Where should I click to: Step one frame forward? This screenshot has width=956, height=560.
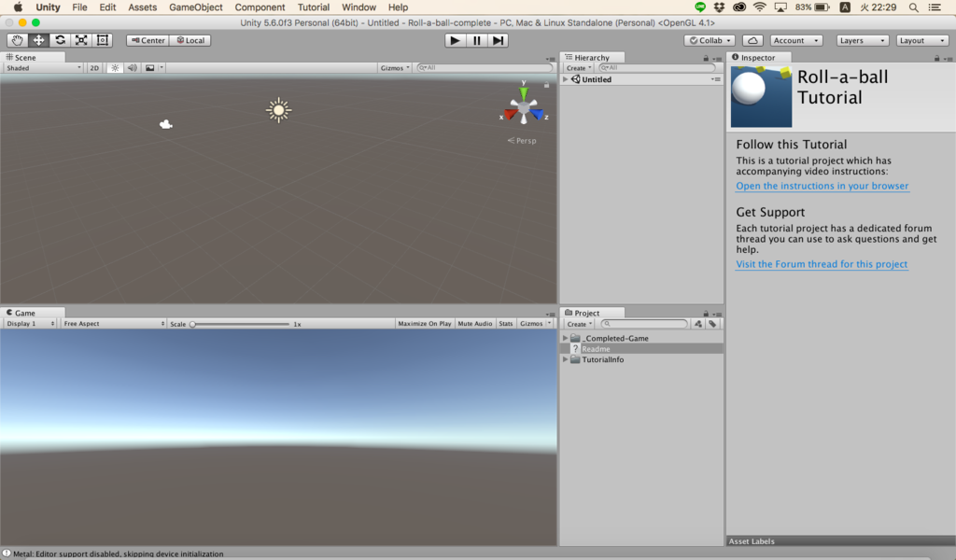[499, 40]
